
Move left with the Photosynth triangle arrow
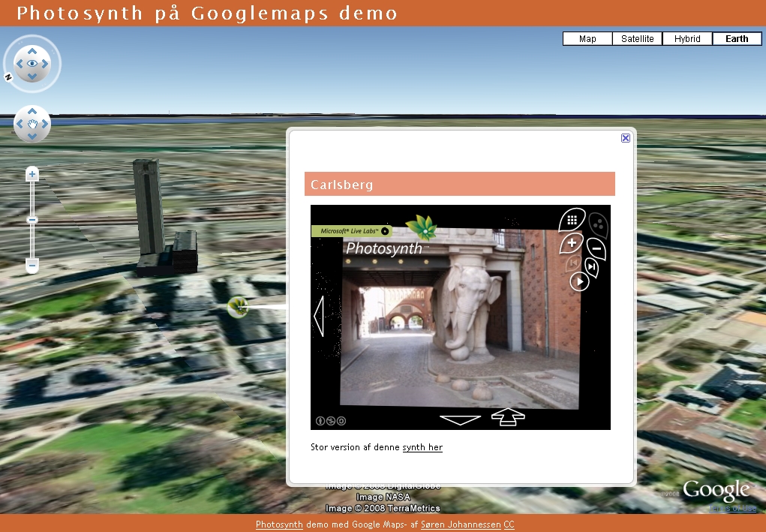pyautogui.click(x=319, y=316)
